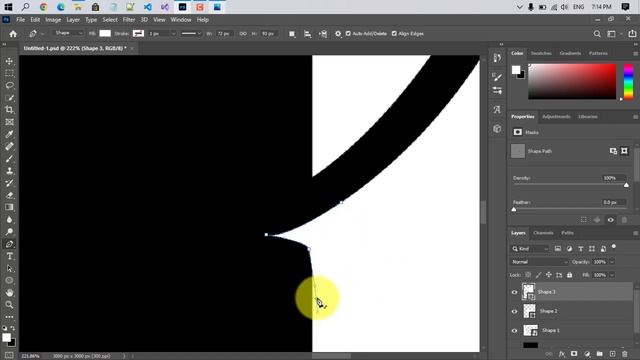The width and height of the screenshot is (640, 360).
Task: Select the Rectangular Marquee tool
Action: pos(9,73)
